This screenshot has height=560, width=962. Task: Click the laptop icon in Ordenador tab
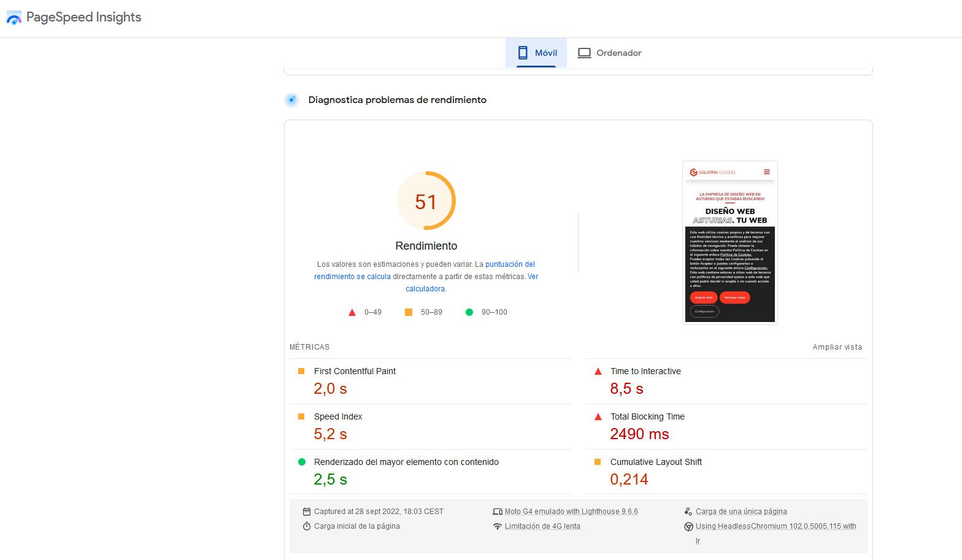[x=584, y=53]
